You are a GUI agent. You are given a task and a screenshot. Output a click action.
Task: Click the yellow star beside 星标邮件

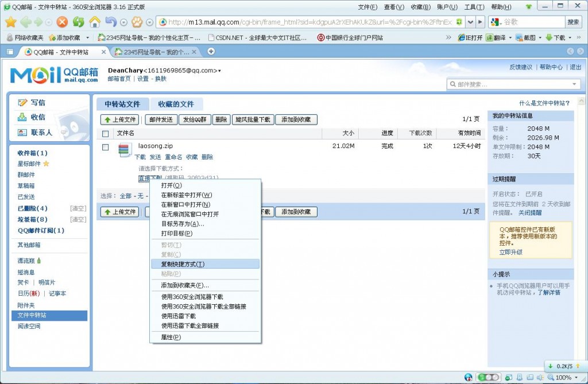coord(46,164)
